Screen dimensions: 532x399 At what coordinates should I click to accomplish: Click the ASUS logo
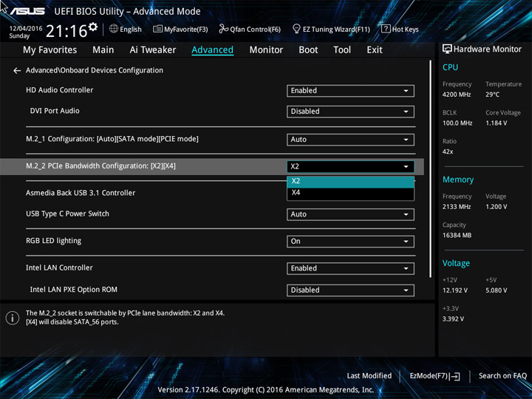click(x=27, y=11)
